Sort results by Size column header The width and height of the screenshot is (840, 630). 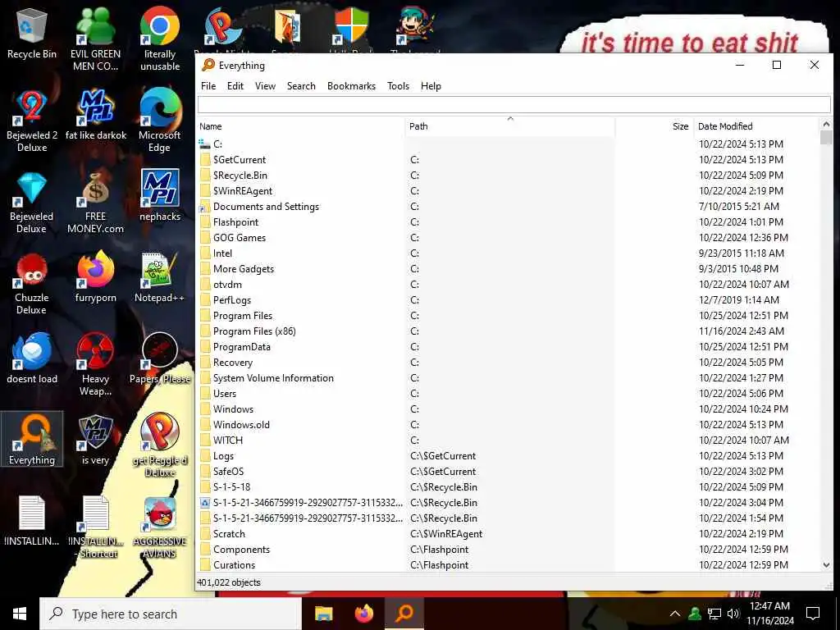pyautogui.click(x=655, y=126)
